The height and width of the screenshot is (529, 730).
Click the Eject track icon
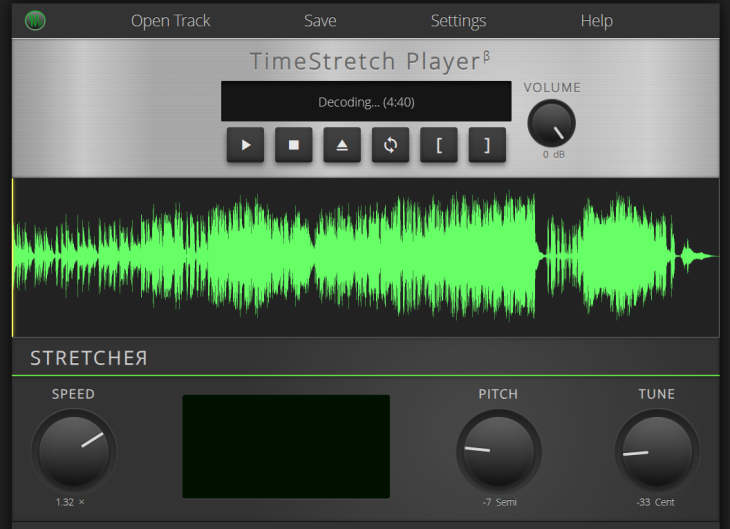coord(342,144)
